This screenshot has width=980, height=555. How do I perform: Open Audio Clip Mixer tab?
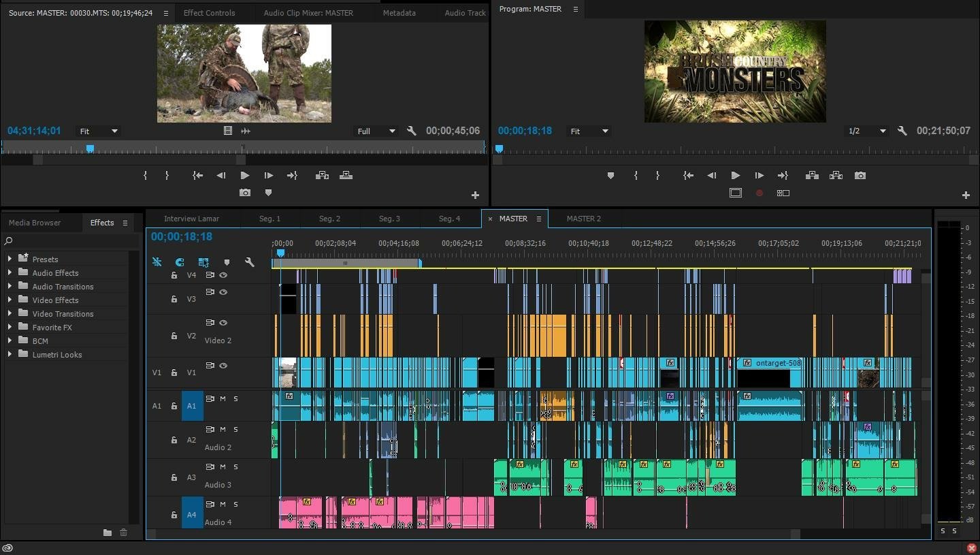point(308,12)
